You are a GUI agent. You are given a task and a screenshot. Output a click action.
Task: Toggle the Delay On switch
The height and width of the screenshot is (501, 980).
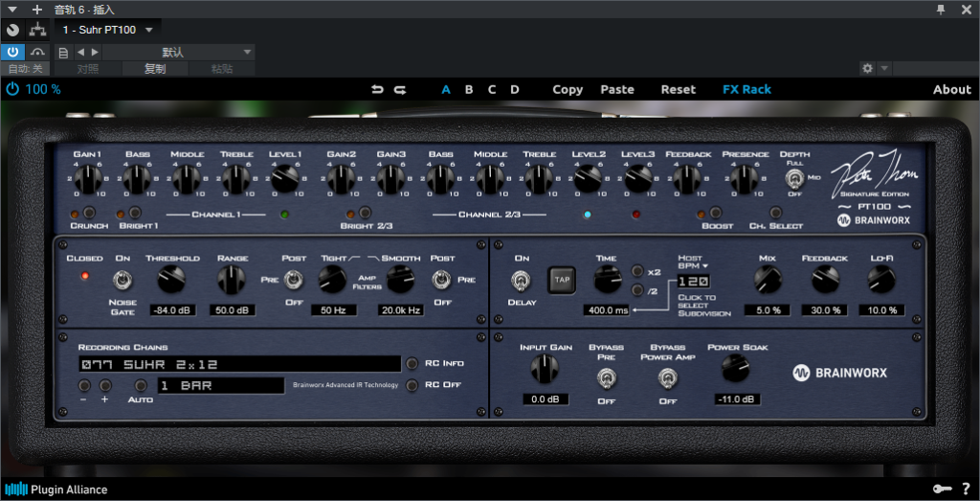click(522, 280)
